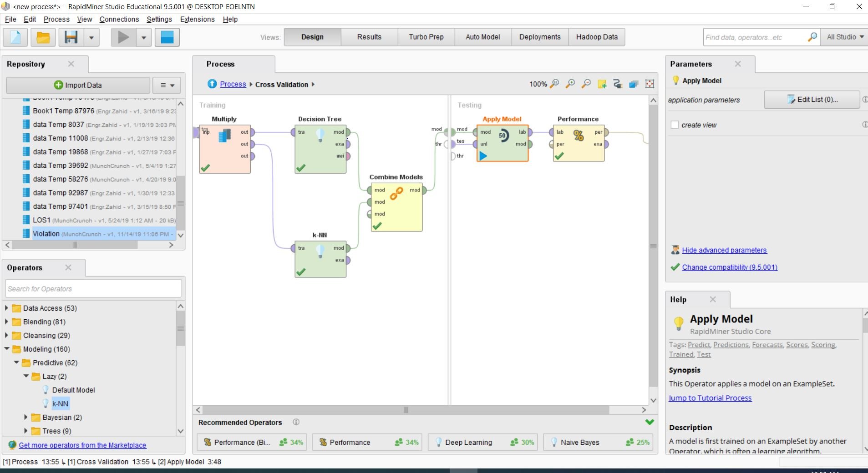Switch to the Auto Model view
The width and height of the screenshot is (868, 473).
(482, 37)
